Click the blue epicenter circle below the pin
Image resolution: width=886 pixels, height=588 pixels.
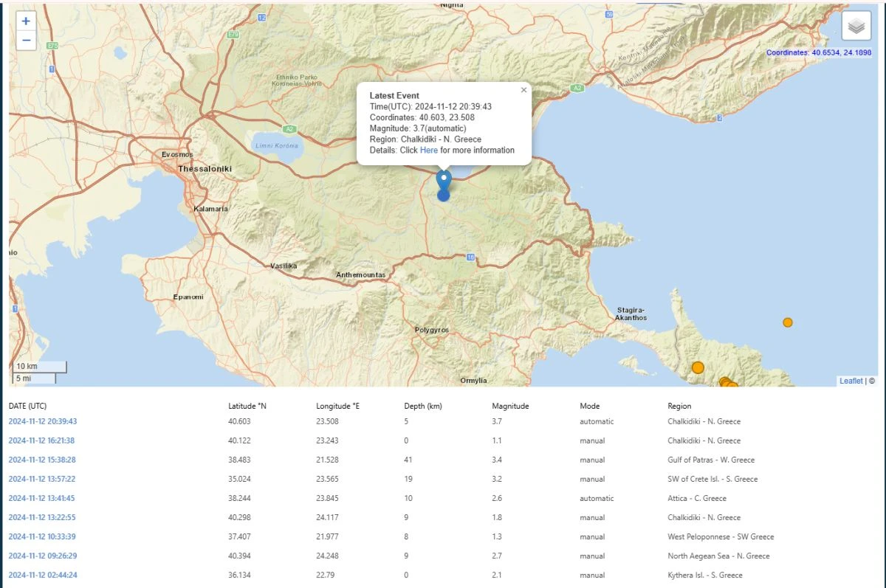point(443,196)
